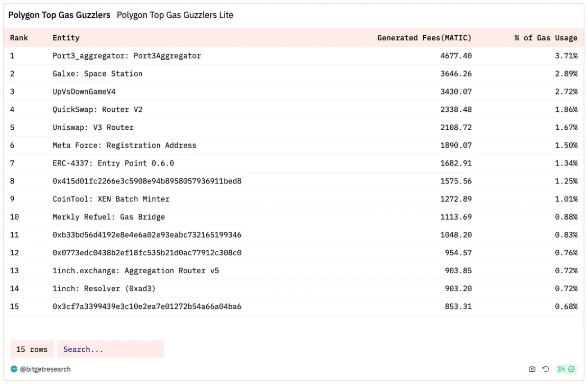Screen dimensions: 588x384
Task: Sort by % of Gas Usage header
Action: 546,38
